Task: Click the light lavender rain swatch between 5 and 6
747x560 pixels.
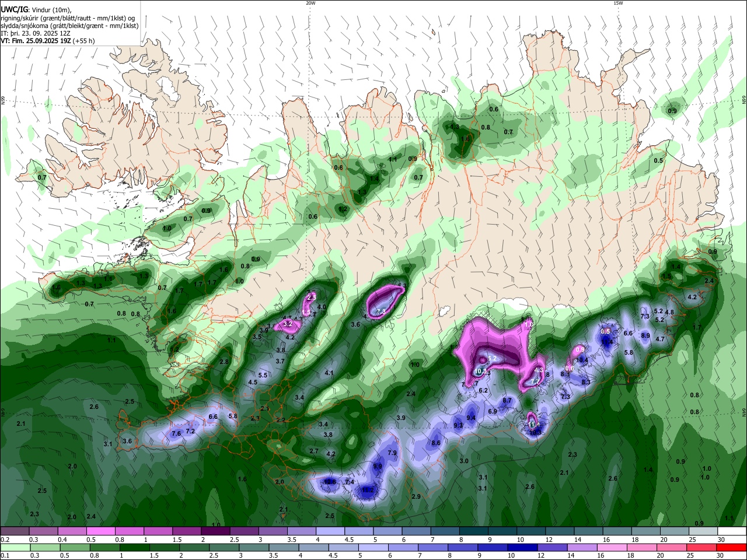Action: (373, 547)
